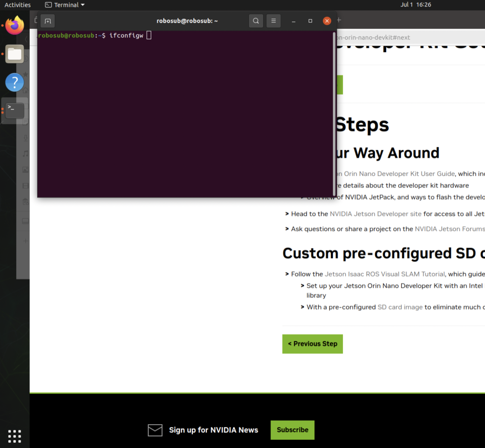Click the Firefox URL bar ending devkit#next
This screenshot has width=485, height=448.
tap(411, 37)
